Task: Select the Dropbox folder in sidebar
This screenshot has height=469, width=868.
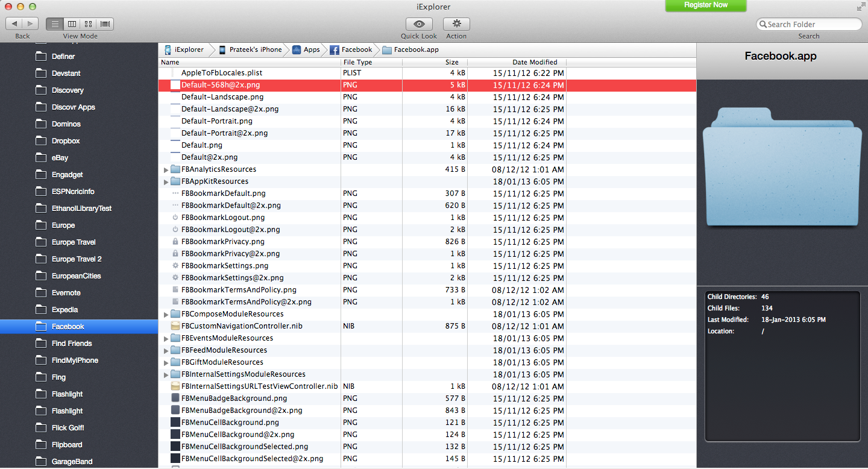Action: pyautogui.click(x=66, y=141)
